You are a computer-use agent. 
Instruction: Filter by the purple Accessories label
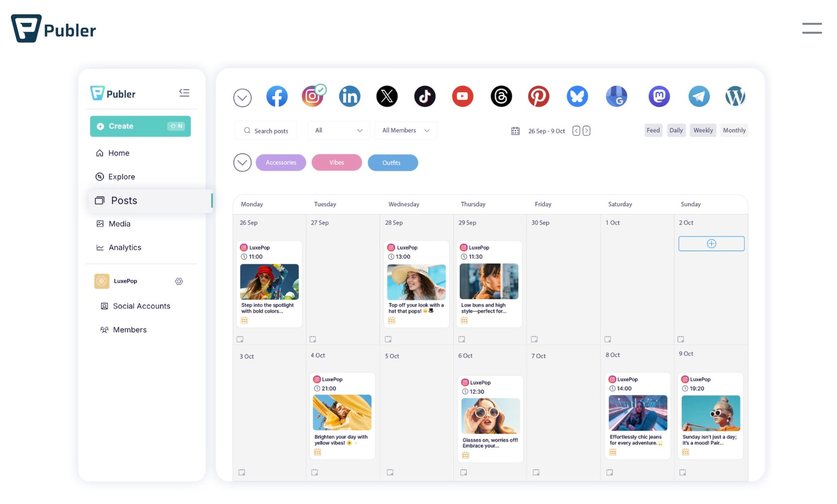281,162
